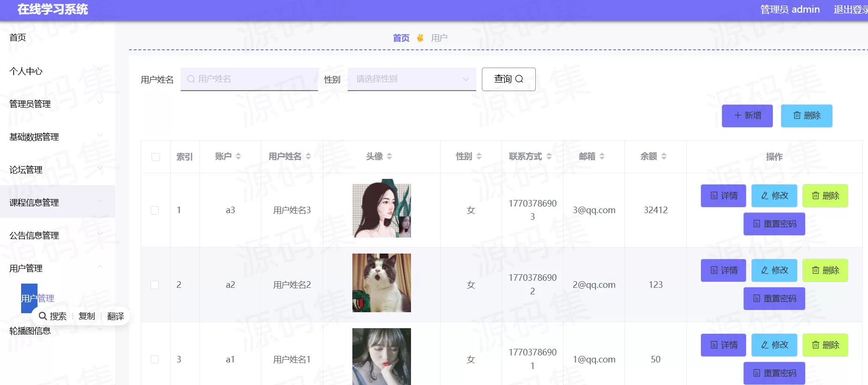
Task: Click the balance value 32412
Action: (x=655, y=210)
